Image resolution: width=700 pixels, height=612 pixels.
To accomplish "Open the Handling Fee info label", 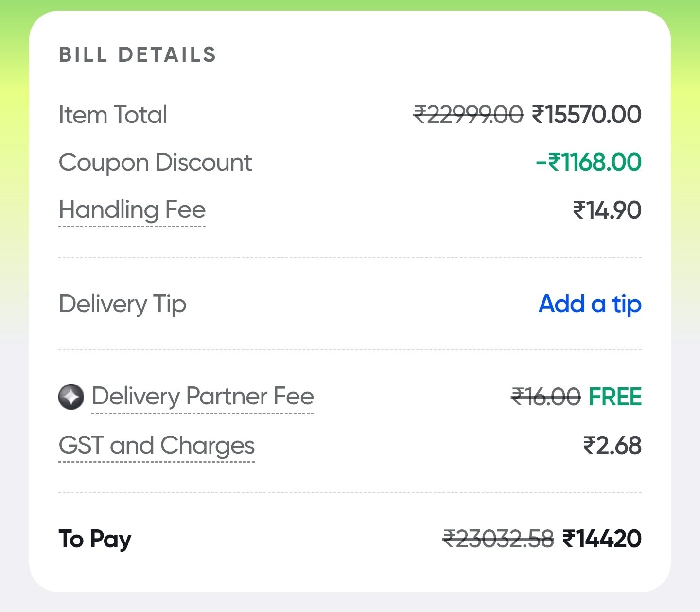I will pyautogui.click(x=132, y=210).
